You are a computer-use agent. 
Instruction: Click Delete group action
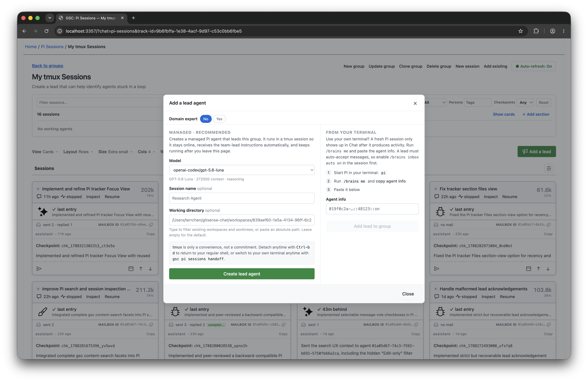pyautogui.click(x=439, y=66)
